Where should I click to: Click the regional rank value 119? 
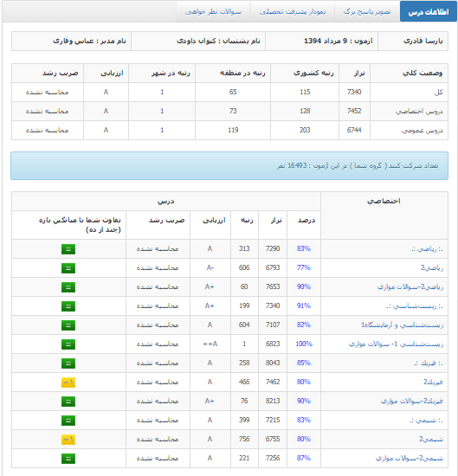pos(233,130)
